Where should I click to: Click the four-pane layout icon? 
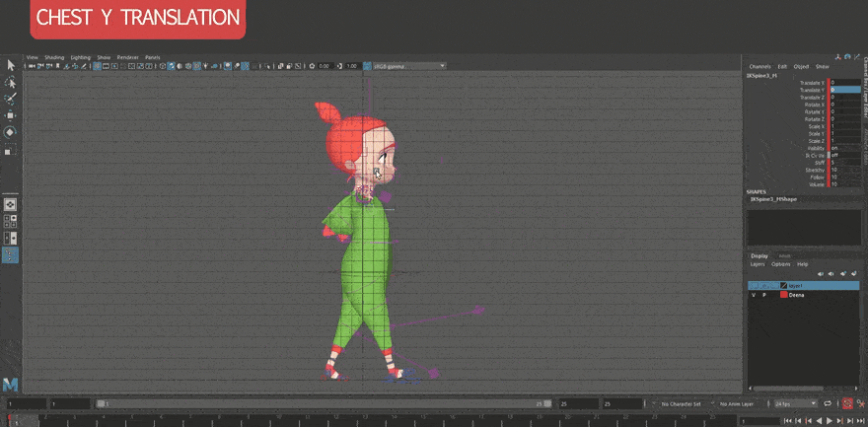point(10,221)
